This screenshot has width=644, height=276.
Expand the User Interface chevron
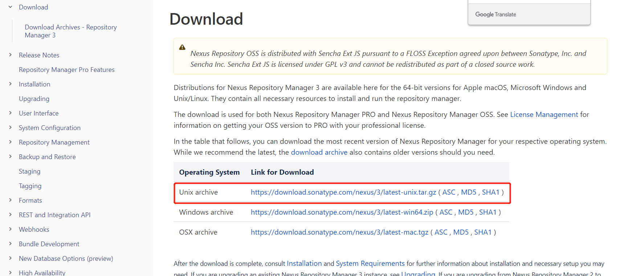(x=10, y=113)
